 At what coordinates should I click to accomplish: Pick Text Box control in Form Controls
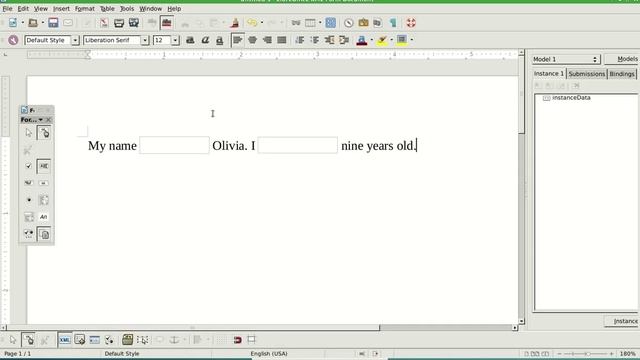(44, 166)
